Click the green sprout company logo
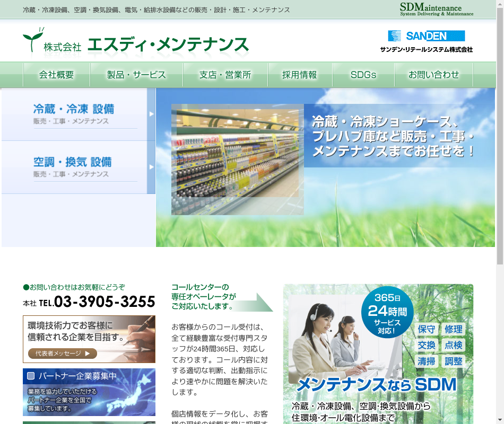The height and width of the screenshot is (424, 504). point(33,40)
